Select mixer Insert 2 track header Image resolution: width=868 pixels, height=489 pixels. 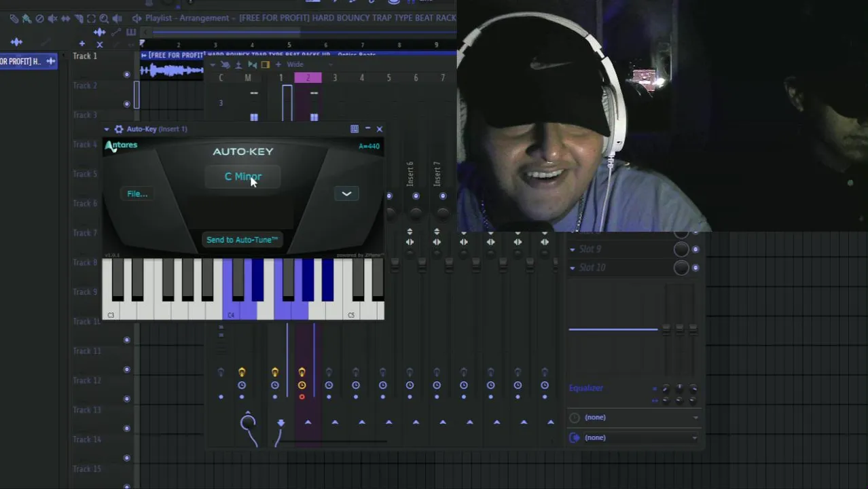(308, 78)
